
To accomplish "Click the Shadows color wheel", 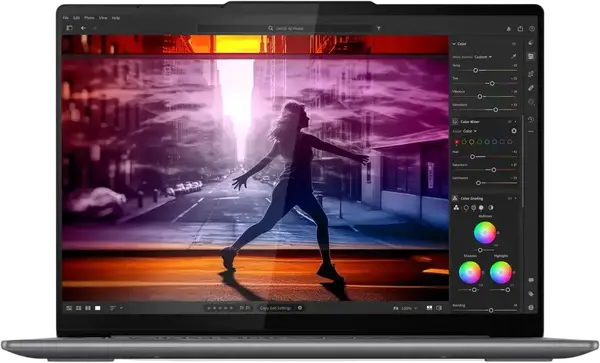I will [x=470, y=272].
